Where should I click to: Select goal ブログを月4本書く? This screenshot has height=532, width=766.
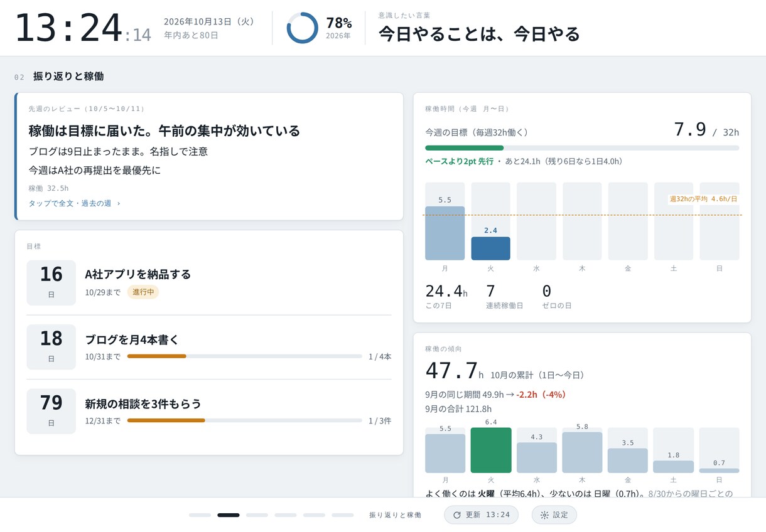click(132, 339)
